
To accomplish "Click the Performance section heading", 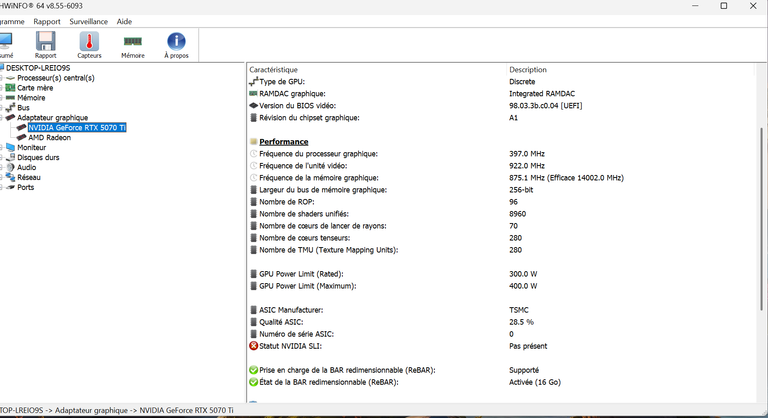I will click(x=284, y=142).
